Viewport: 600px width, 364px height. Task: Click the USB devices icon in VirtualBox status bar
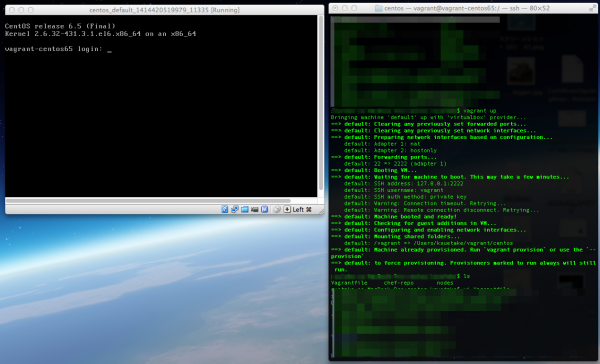225,209
